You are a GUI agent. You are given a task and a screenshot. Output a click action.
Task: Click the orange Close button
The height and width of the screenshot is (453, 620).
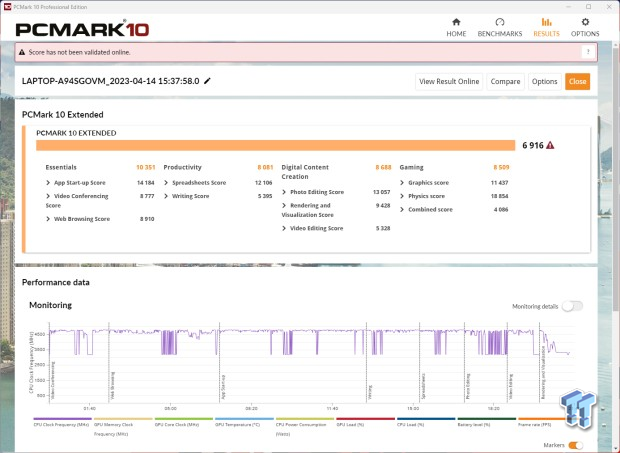click(x=577, y=81)
